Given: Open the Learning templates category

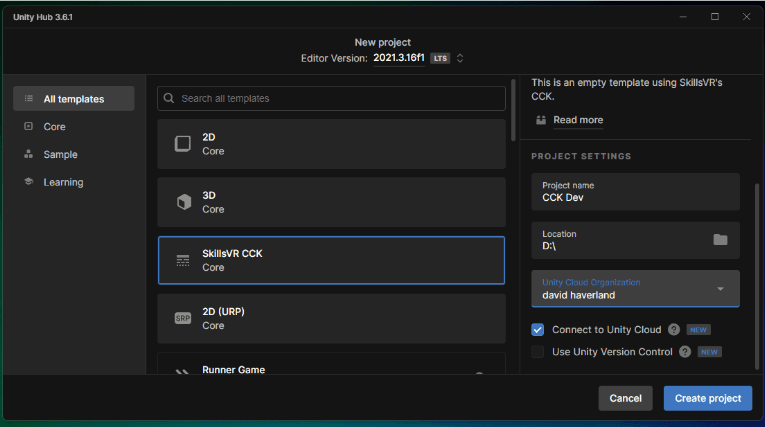Looking at the screenshot, I should pos(74,182).
